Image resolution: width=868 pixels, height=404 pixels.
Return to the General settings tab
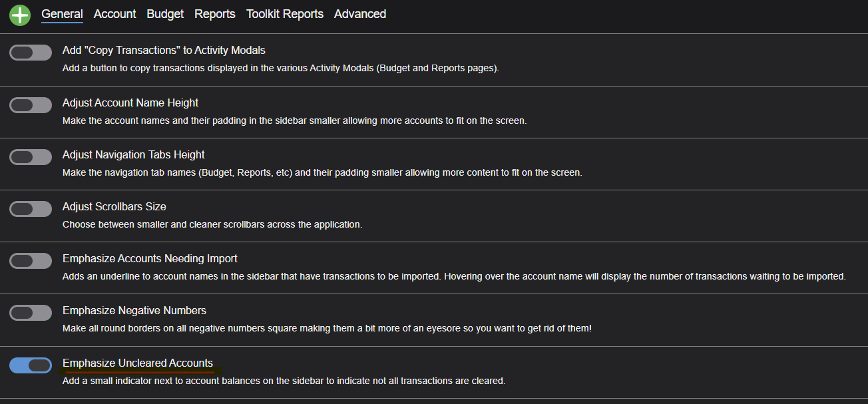(x=62, y=13)
